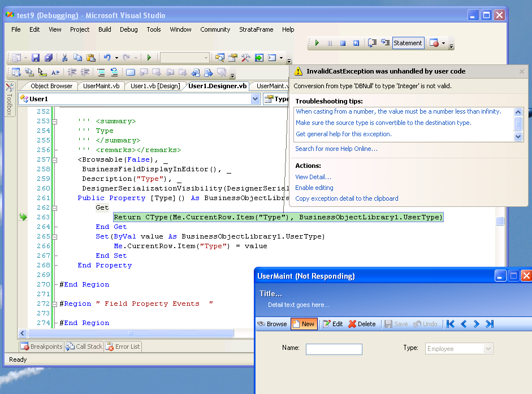Jump to the last record in UserMaint
This screenshot has width=532, height=394.
[490, 324]
